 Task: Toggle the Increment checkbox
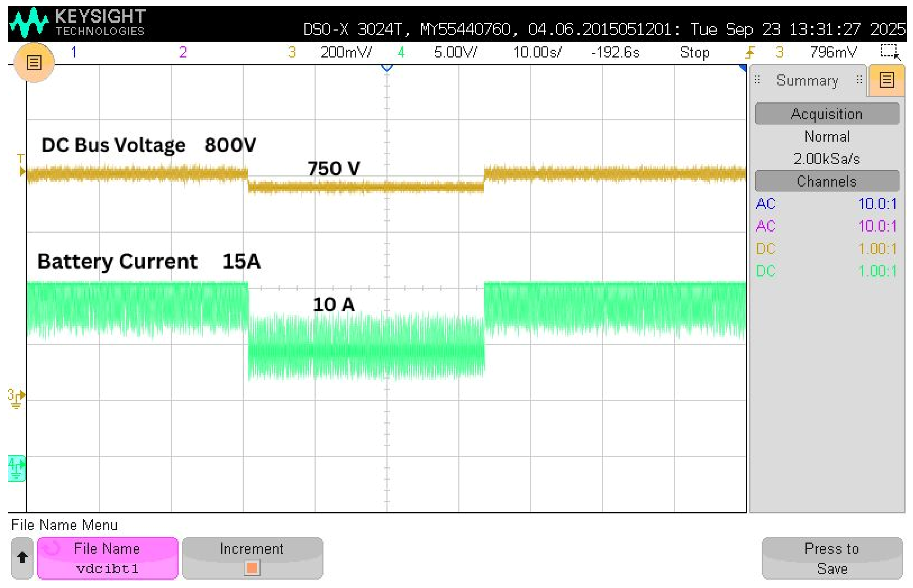[252, 567]
